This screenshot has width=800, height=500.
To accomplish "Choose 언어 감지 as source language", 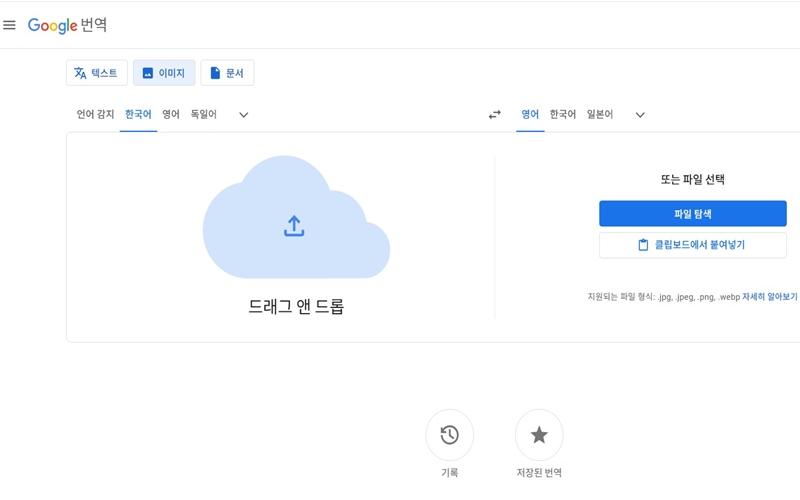I will click(95, 114).
